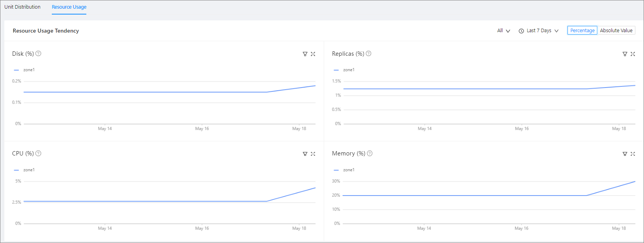Expand the Replicas chart to fullscreen
The image size is (644, 243).
click(633, 54)
